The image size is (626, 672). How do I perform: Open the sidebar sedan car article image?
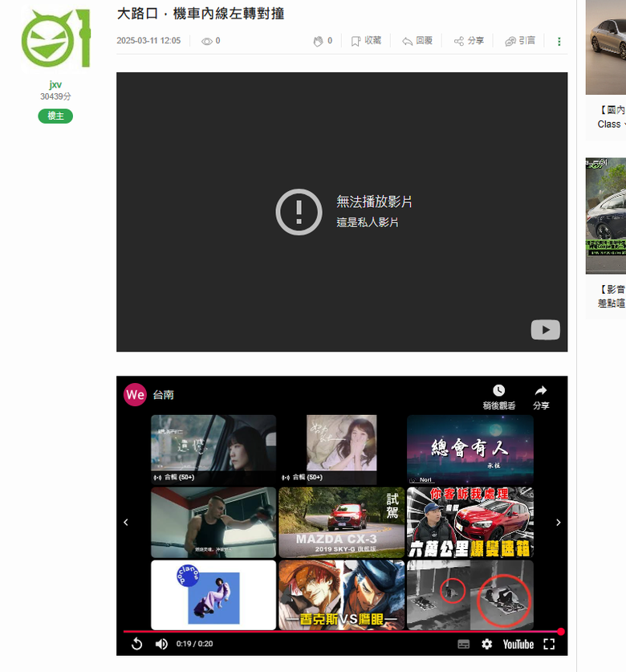(606, 47)
